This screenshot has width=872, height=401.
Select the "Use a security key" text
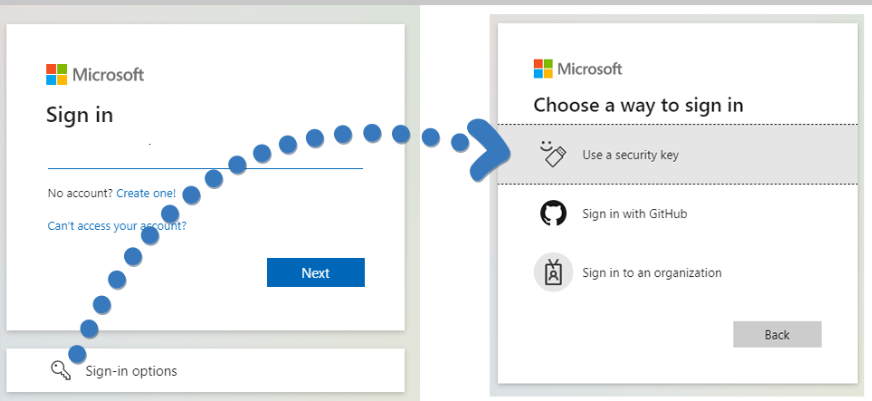pyautogui.click(x=631, y=155)
